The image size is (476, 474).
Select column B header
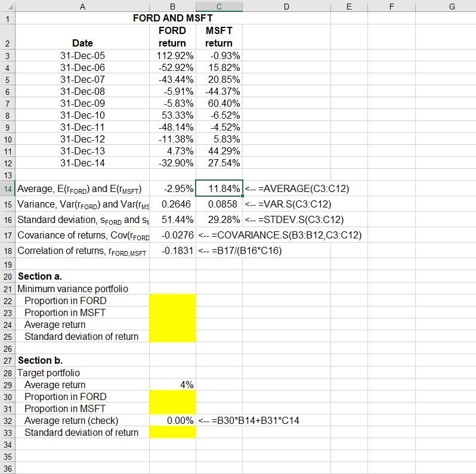pos(172,6)
